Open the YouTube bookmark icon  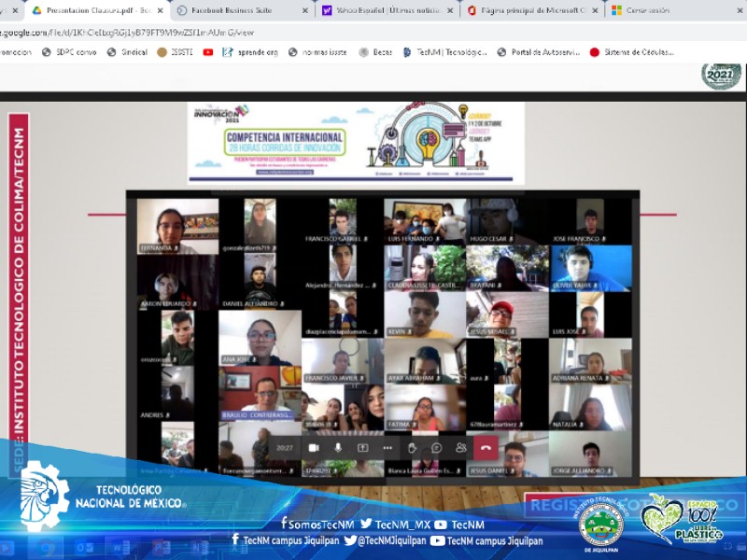(x=207, y=52)
